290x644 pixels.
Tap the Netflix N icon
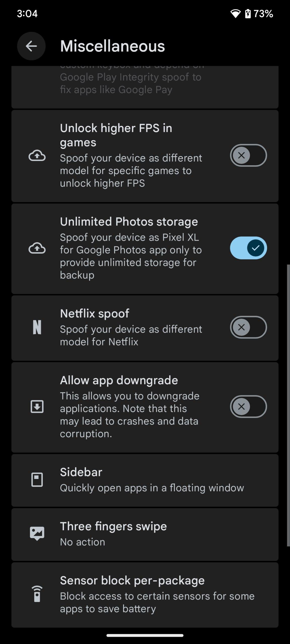[x=37, y=327]
